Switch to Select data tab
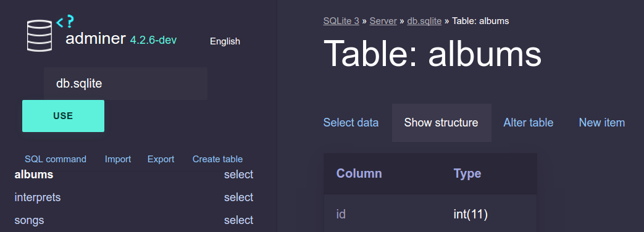This screenshot has width=644, height=232. point(351,122)
